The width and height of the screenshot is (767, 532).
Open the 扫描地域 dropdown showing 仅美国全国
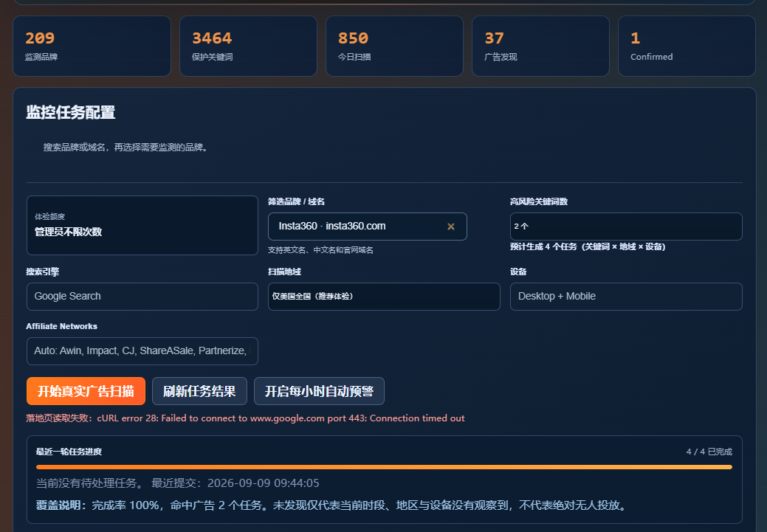[x=384, y=297]
